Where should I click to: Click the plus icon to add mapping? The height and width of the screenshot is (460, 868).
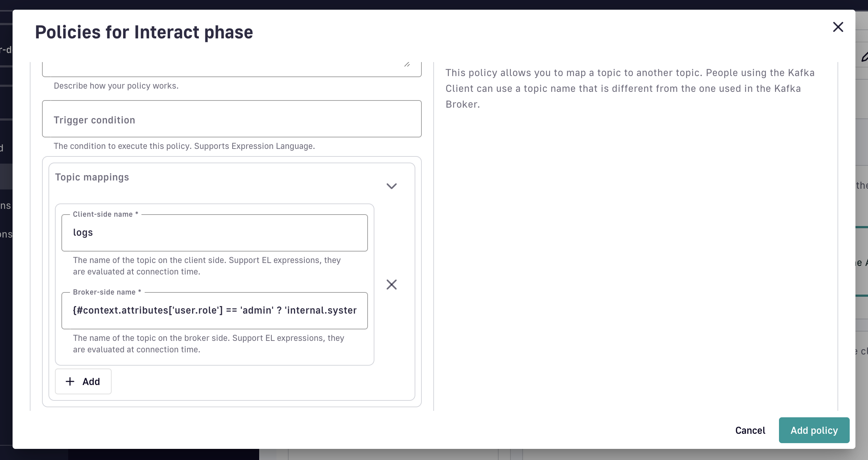tap(70, 381)
